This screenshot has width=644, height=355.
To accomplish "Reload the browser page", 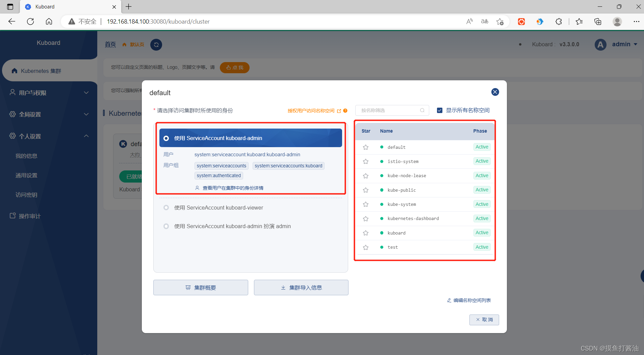I will pos(30,22).
